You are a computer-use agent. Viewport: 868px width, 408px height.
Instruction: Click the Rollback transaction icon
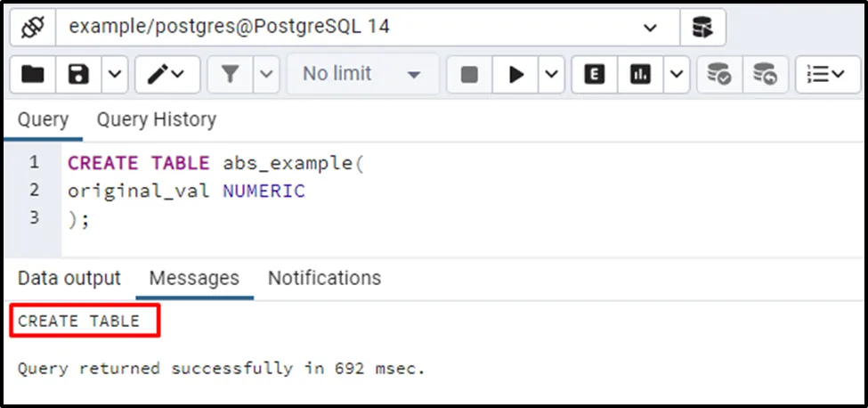(x=765, y=75)
